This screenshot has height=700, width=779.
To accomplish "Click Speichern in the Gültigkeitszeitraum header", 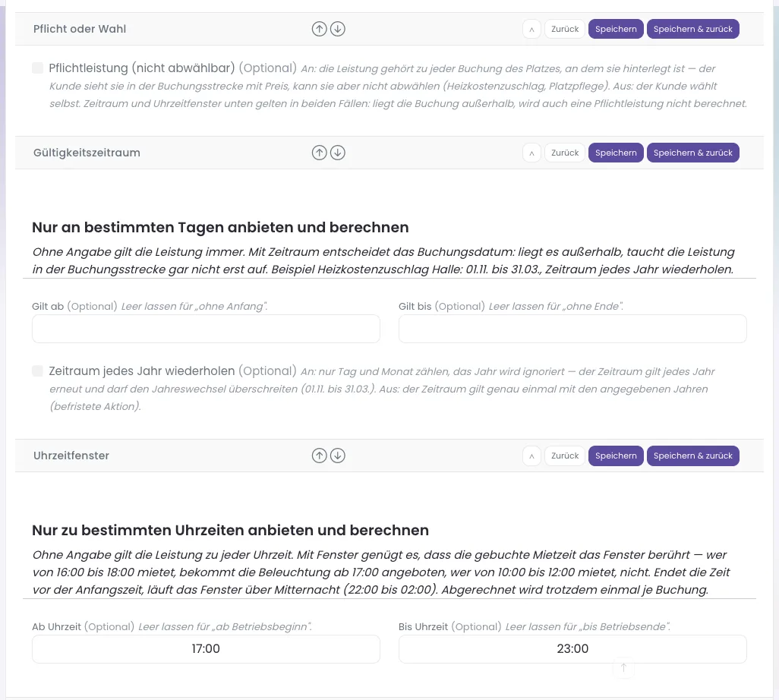I will coord(616,153).
